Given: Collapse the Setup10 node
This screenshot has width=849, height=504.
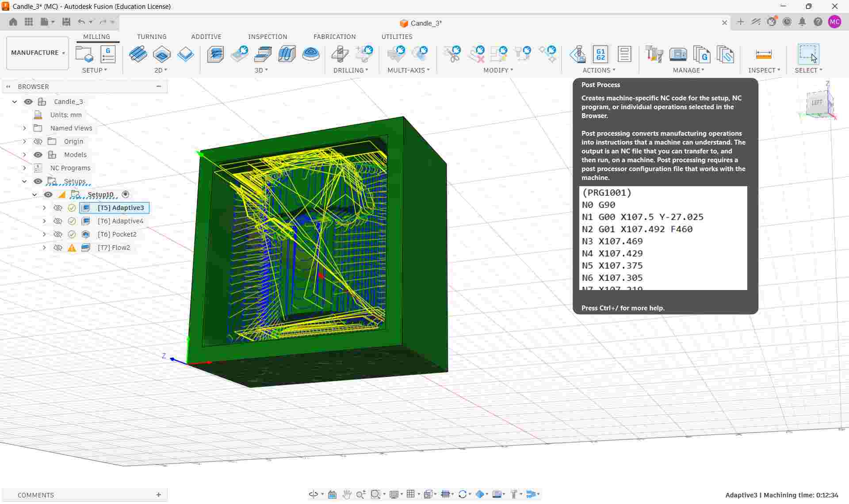Looking at the screenshot, I should click(34, 195).
